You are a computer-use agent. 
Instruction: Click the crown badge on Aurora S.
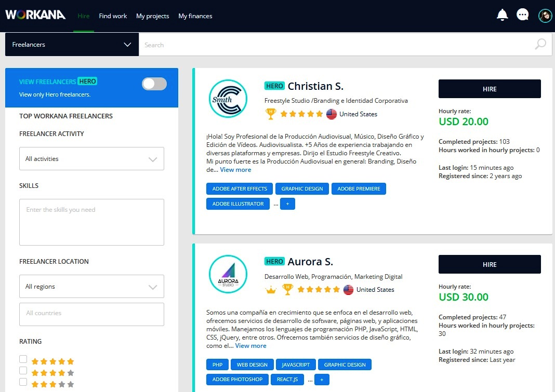coord(271,290)
